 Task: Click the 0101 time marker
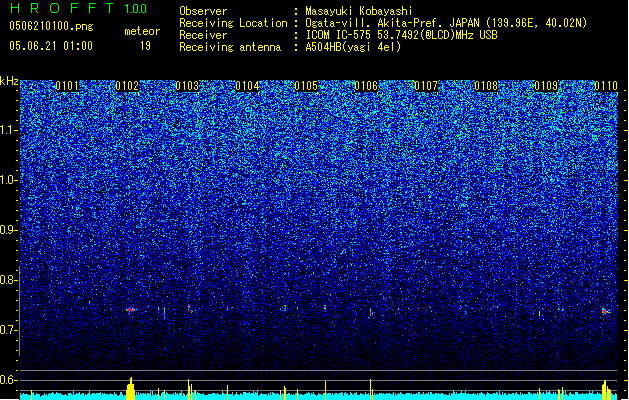(67, 86)
